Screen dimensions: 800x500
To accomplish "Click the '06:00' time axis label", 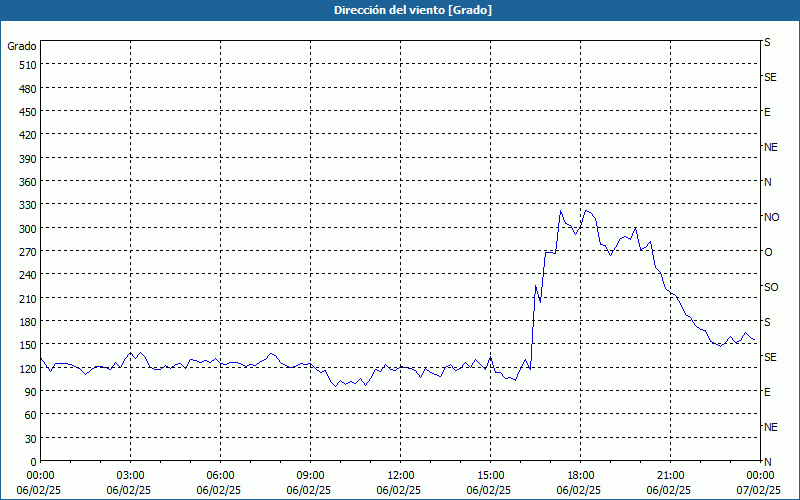I will click(220, 476).
